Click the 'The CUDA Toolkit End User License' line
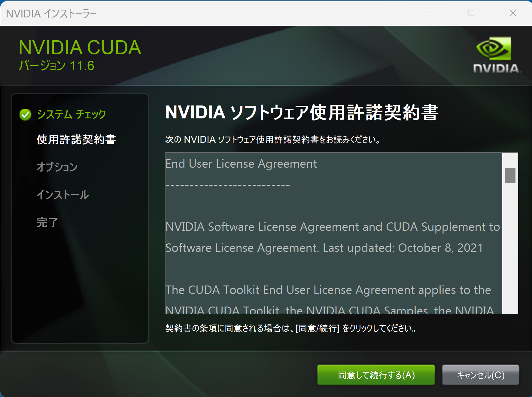The width and height of the screenshot is (532, 397). [x=328, y=290]
